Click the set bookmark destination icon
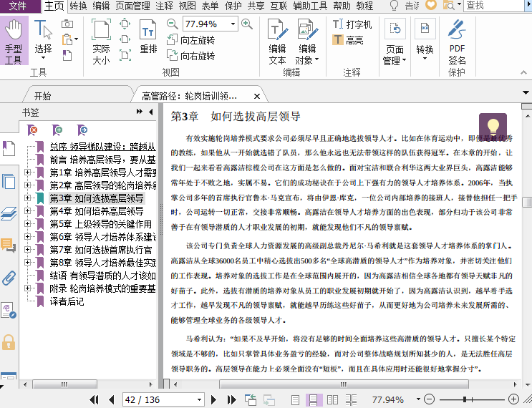The width and height of the screenshot is (532, 408). point(82,130)
